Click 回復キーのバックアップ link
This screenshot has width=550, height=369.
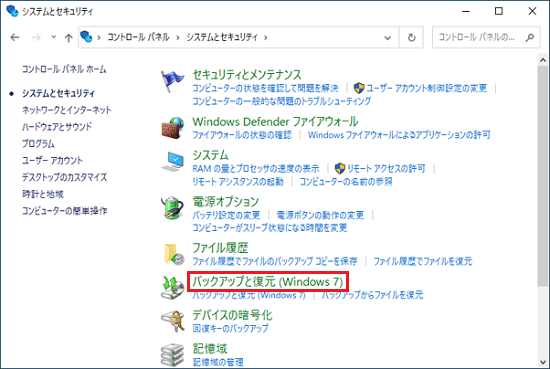tap(230, 328)
